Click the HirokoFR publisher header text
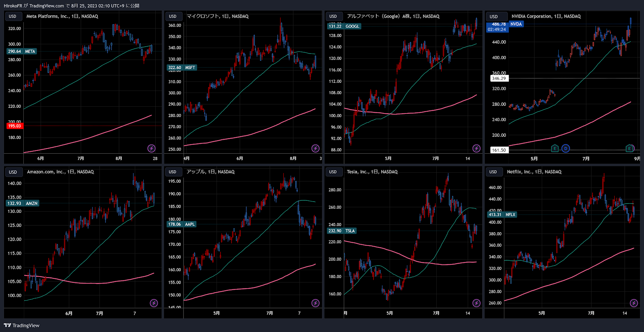 (71, 6)
